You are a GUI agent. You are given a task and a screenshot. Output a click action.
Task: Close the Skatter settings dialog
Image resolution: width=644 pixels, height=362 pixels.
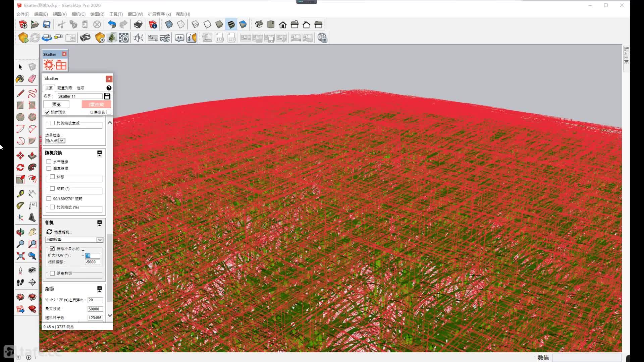click(109, 79)
